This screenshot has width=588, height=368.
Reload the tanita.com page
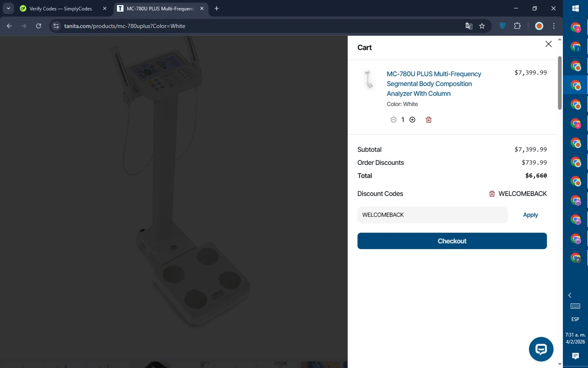(x=38, y=26)
